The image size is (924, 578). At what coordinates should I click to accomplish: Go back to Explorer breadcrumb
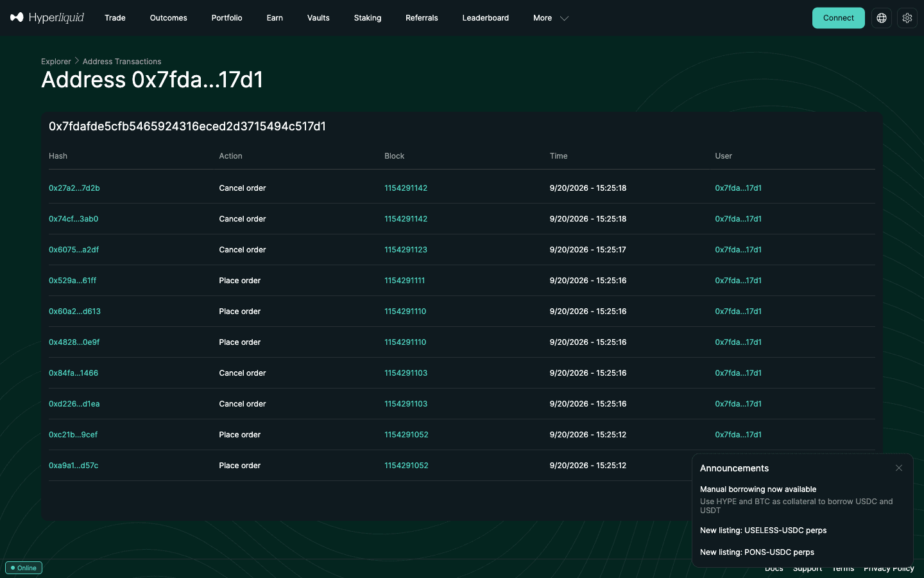click(56, 62)
